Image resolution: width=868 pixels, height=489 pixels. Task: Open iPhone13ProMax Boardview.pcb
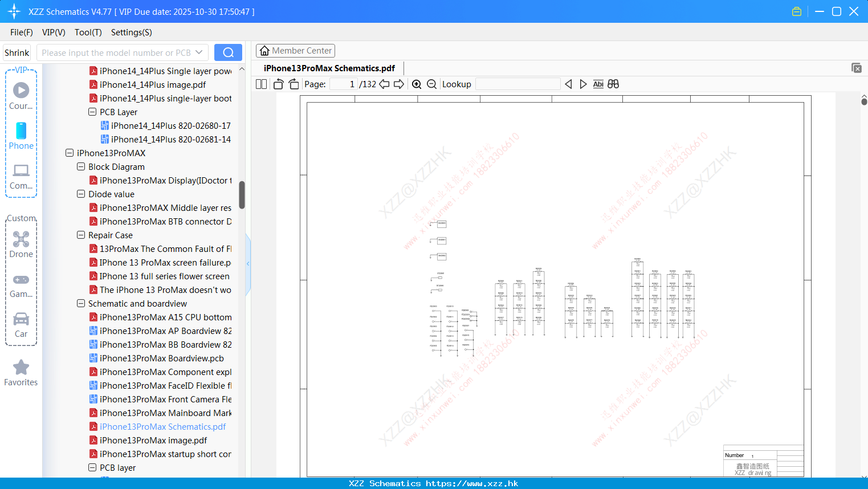[157, 358]
